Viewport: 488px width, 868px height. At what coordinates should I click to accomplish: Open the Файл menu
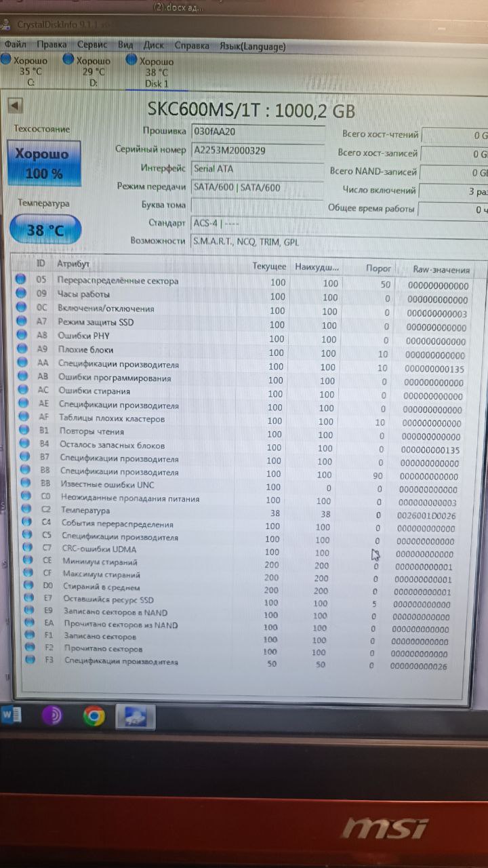pyautogui.click(x=15, y=45)
